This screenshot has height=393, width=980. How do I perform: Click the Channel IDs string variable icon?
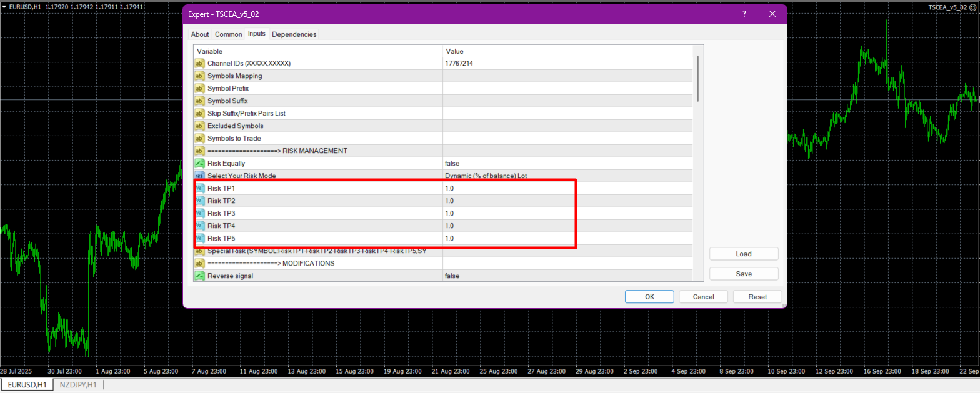(x=199, y=64)
